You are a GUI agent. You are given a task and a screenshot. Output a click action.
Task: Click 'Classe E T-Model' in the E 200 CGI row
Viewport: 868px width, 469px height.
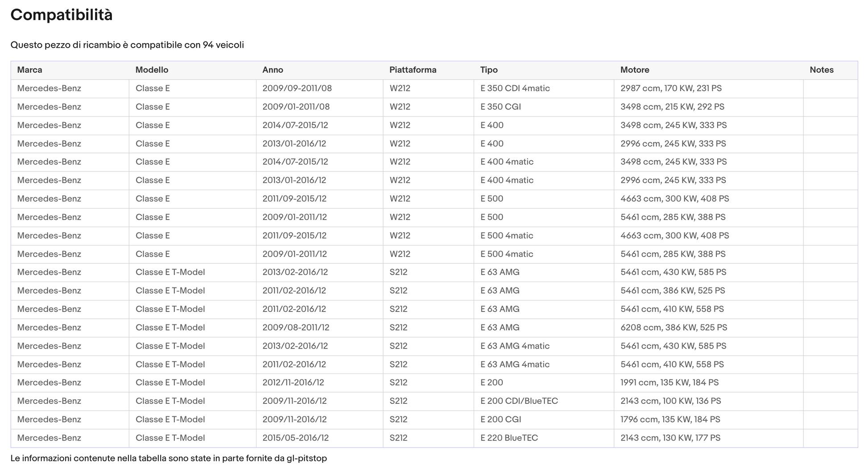click(x=170, y=419)
